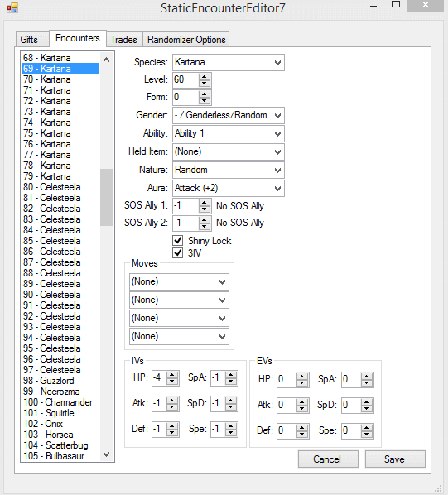Increase the Spe EV with up arrow
The image size is (448, 495).
(367, 428)
